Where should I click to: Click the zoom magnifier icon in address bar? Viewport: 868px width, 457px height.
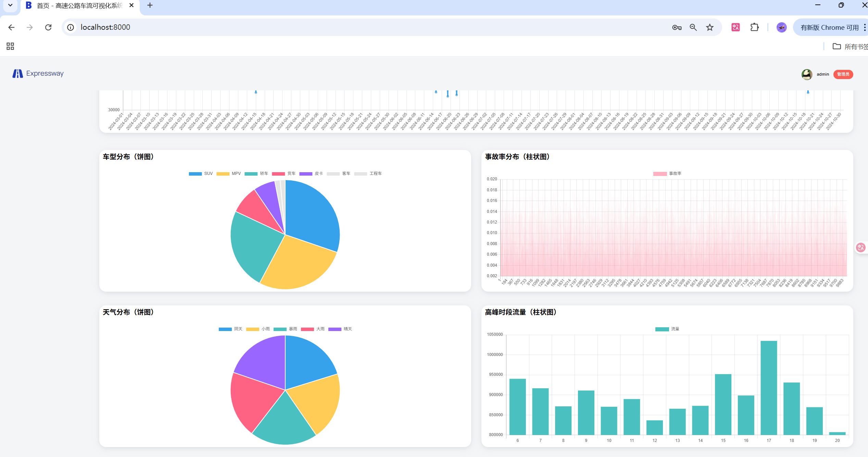(x=693, y=27)
